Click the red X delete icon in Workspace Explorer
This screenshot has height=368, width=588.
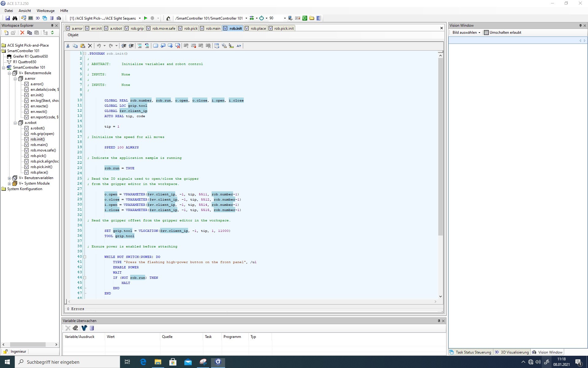(22, 33)
